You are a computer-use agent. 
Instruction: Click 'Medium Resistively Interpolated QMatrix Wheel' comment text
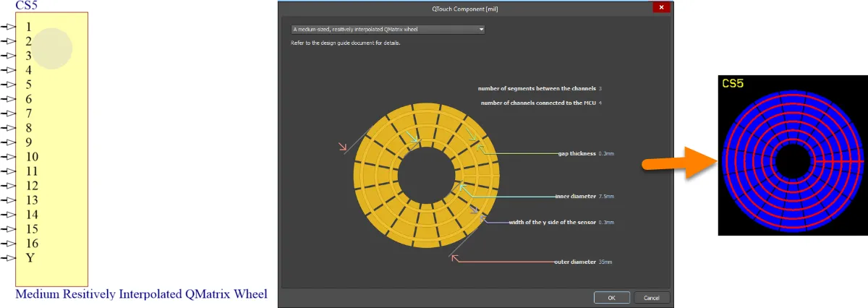(x=141, y=295)
